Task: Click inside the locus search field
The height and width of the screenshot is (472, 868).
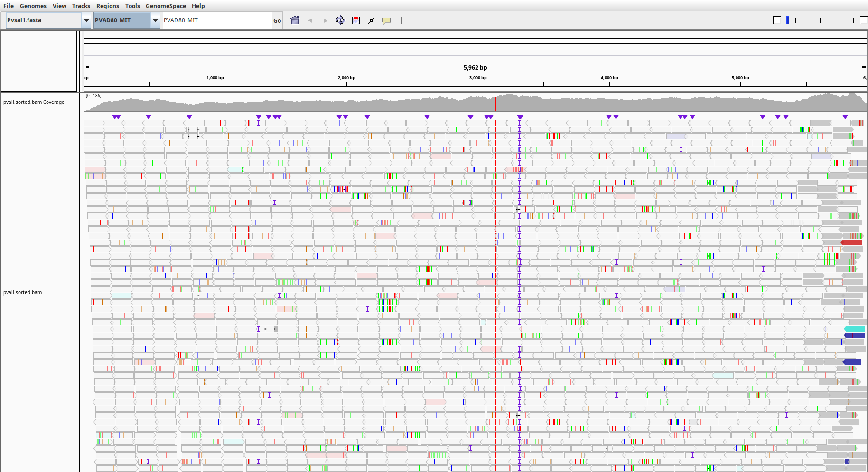Action: point(216,20)
